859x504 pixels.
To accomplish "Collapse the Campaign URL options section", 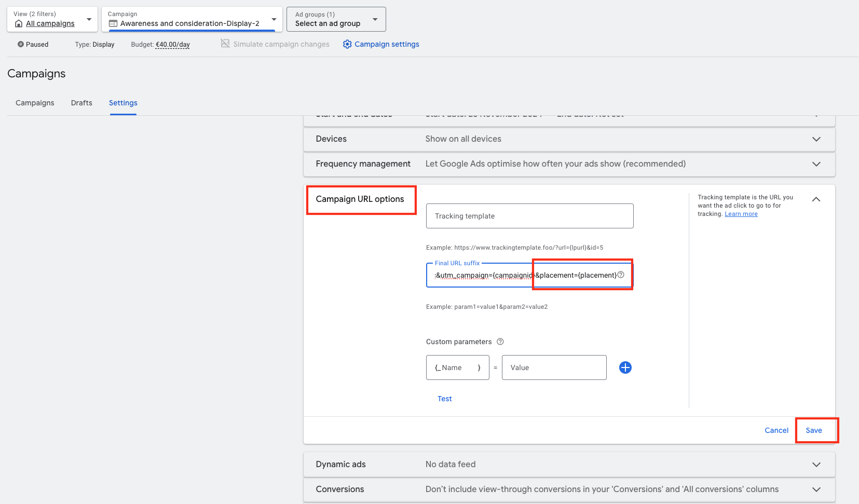I will [816, 199].
